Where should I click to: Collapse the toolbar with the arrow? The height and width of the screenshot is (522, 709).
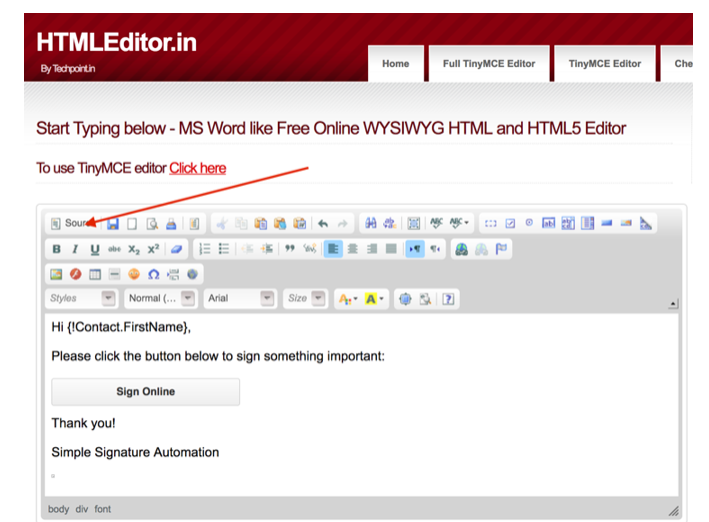673,304
